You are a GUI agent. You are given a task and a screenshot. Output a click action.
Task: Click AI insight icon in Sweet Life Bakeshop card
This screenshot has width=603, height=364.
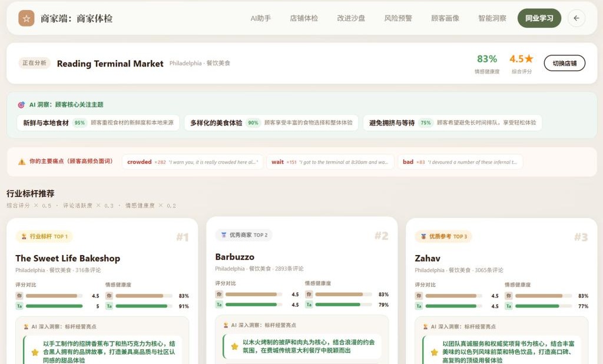(26, 326)
